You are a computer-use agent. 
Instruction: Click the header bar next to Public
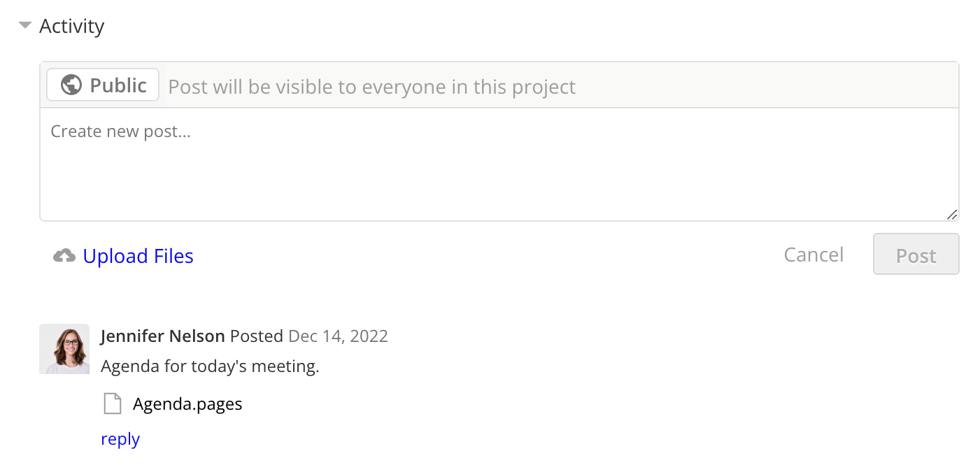pos(767,85)
